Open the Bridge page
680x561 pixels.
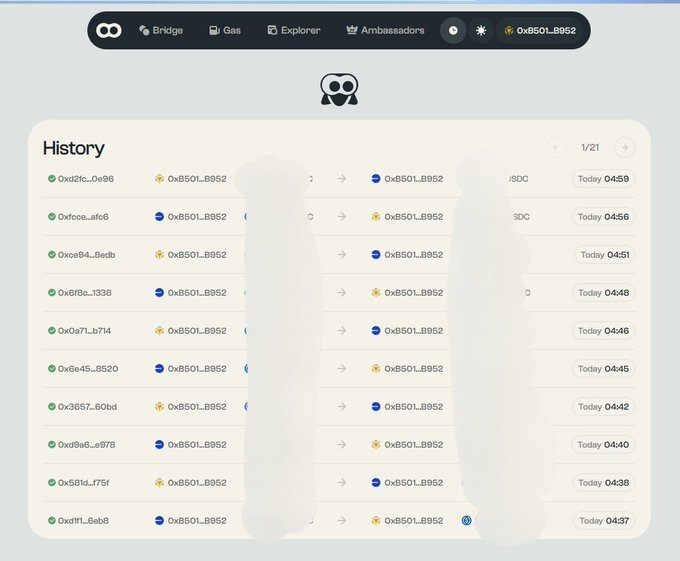click(161, 30)
